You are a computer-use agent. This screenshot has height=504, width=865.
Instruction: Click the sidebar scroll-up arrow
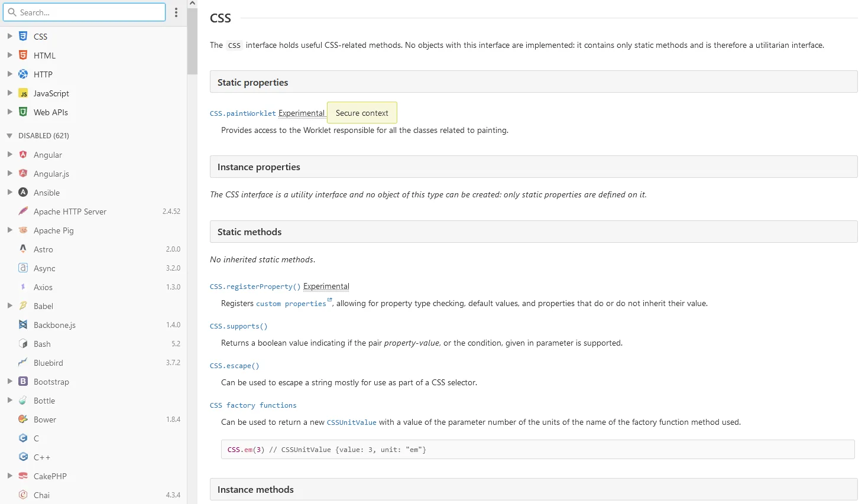[x=192, y=4]
